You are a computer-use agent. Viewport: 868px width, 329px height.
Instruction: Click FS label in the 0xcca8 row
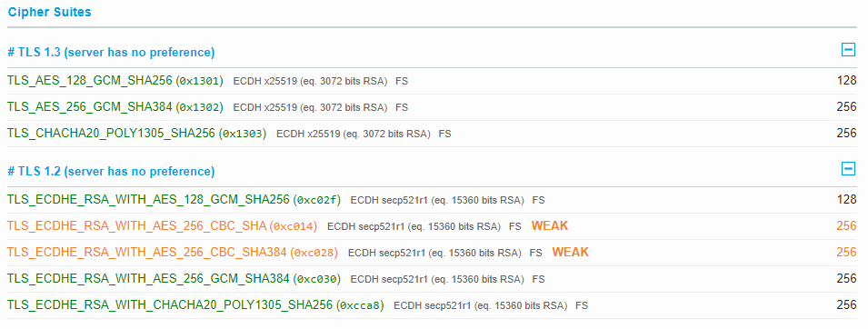click(582, 305)
